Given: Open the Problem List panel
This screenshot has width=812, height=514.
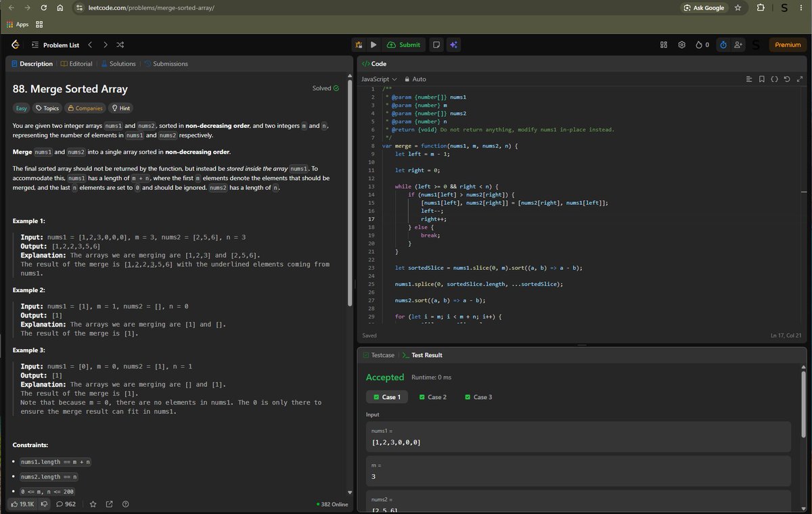Looking at the screenshot, I should pos(55,45).
